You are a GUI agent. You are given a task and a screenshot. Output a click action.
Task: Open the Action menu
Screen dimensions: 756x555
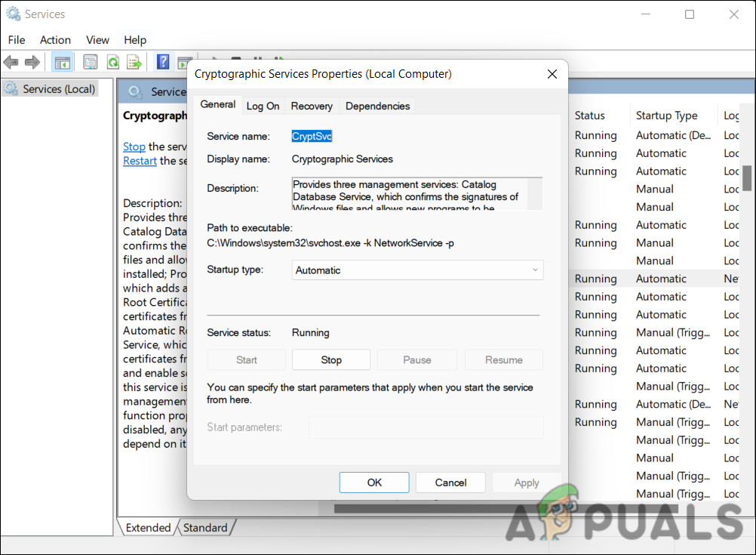55,40
